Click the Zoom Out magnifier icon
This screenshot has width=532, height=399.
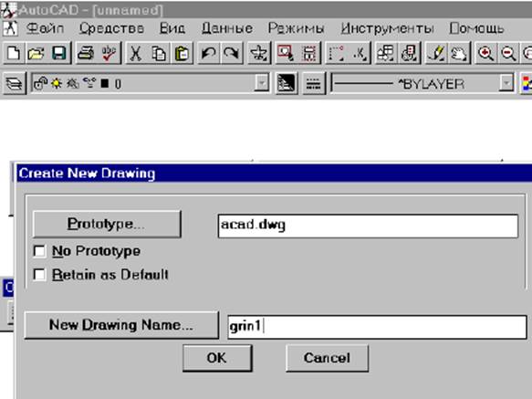(x=508, y=53)
